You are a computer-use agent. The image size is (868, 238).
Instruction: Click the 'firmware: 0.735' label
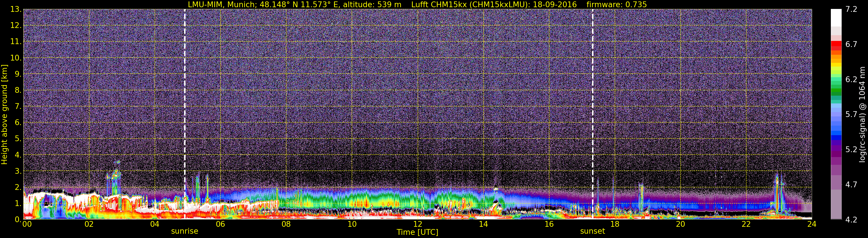click(x=617, y=4)
